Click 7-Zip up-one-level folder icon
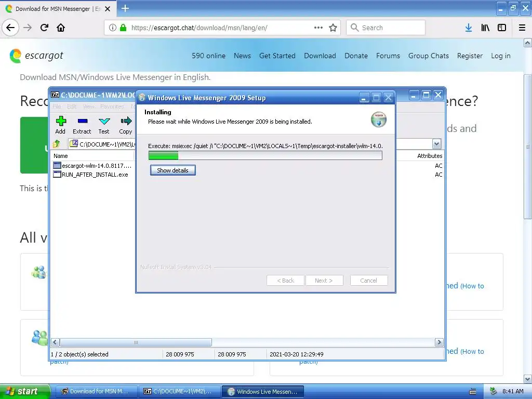This screenshot has width=532, height=399. coord(57,144)
